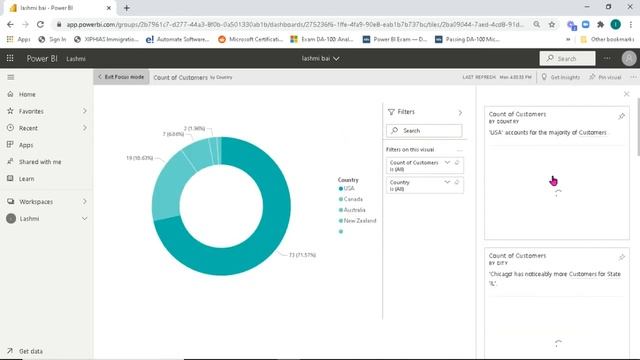Image resolution: width=640 pixels, height=360 pixels.
Task: Pin the Count of Customers by City insight
Action: 621,257
